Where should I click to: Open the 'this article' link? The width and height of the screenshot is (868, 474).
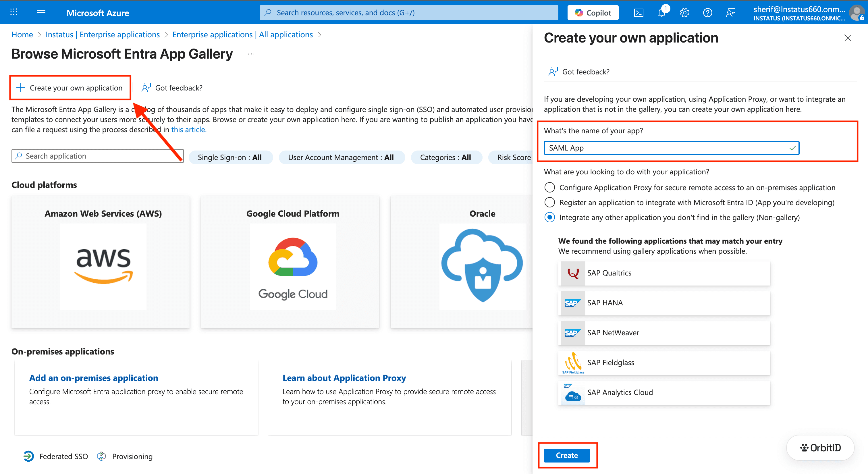click(x=189, y=130)
